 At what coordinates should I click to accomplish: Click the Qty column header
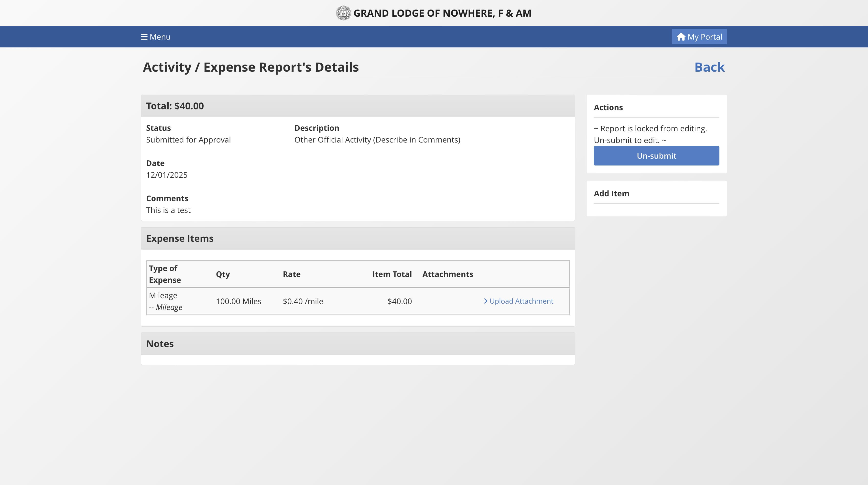(223, 274)
